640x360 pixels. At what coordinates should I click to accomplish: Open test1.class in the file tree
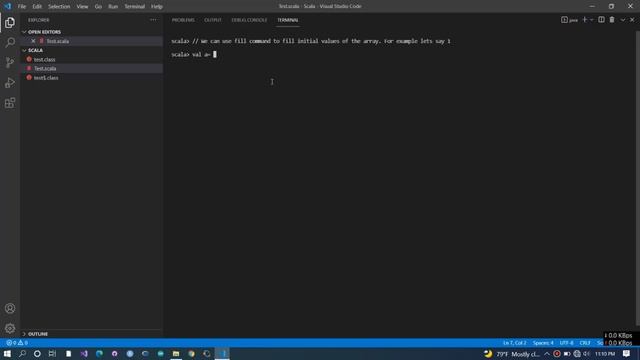pos(46,78)
